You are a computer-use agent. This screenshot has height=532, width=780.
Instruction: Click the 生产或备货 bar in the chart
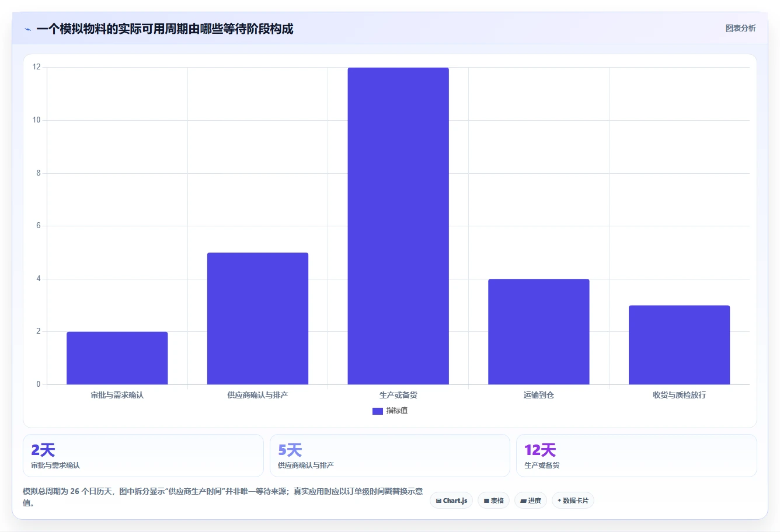(x=398, y=226)
